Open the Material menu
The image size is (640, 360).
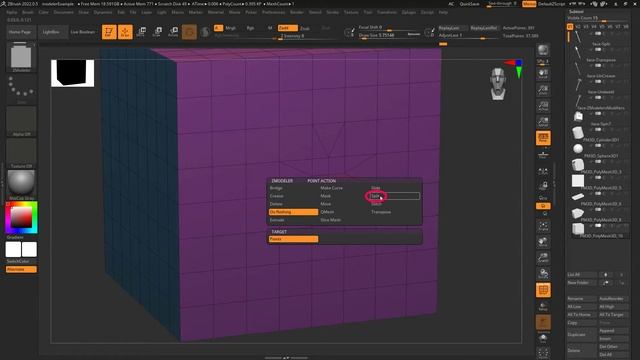(x=216, y=12)
